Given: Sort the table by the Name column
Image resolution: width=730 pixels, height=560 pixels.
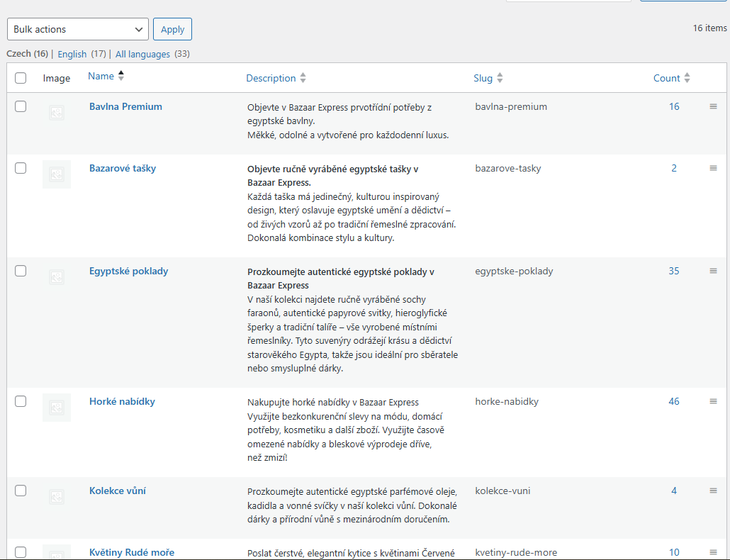Looking at the screenshot, I should point(101,77).
